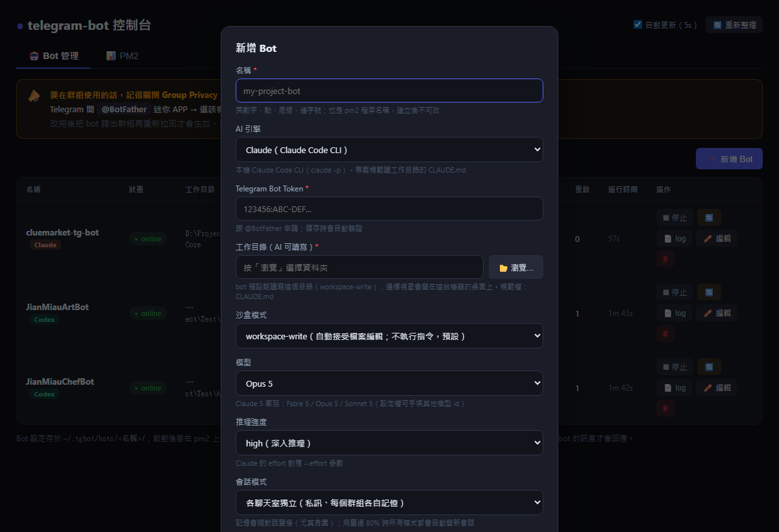Change the 推理強度 high dropdown

pyautogui.click(x=389, y=443)
